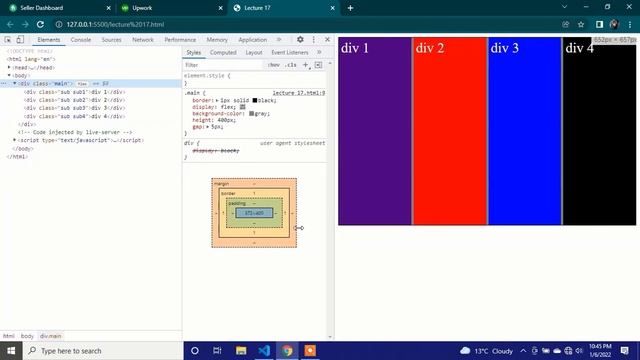Collapse the div class main node
The width and height of the screenshot is (640, 360).
point(15,83)
